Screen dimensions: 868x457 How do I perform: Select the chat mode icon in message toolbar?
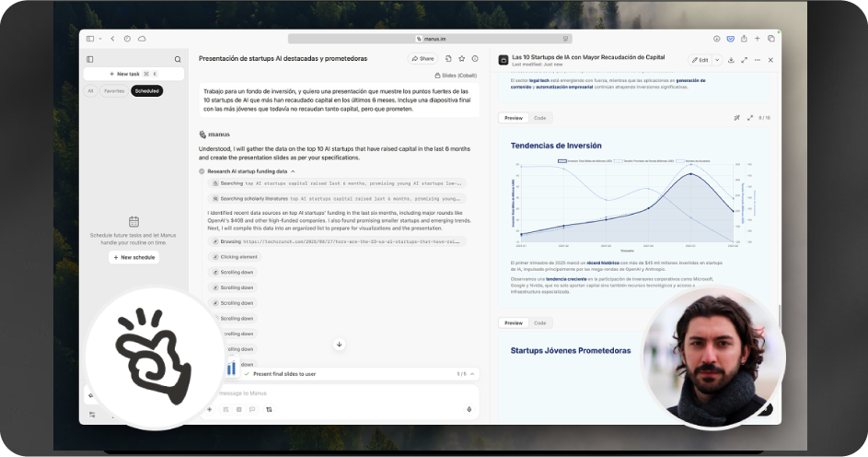252,409
